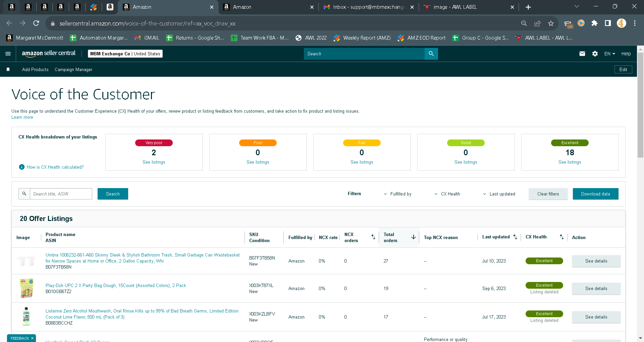Sort by Last updated column arrows

click(x=515, y=237)
